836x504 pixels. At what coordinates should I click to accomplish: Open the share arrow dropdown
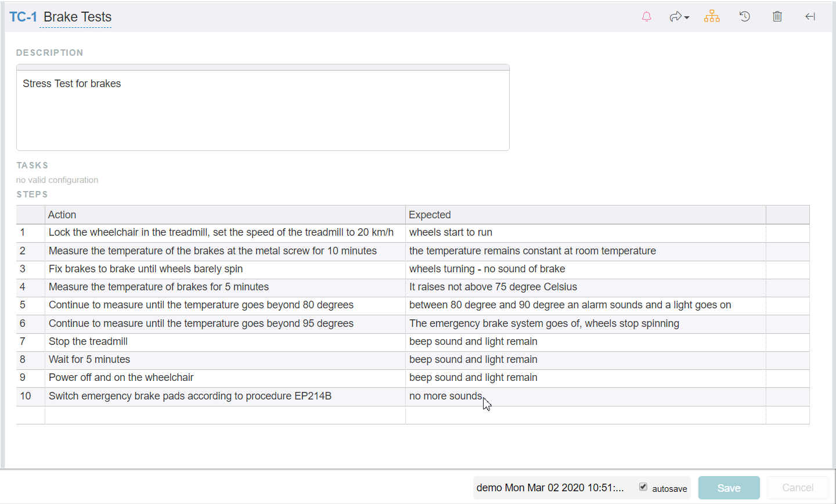tap(679, 17)
